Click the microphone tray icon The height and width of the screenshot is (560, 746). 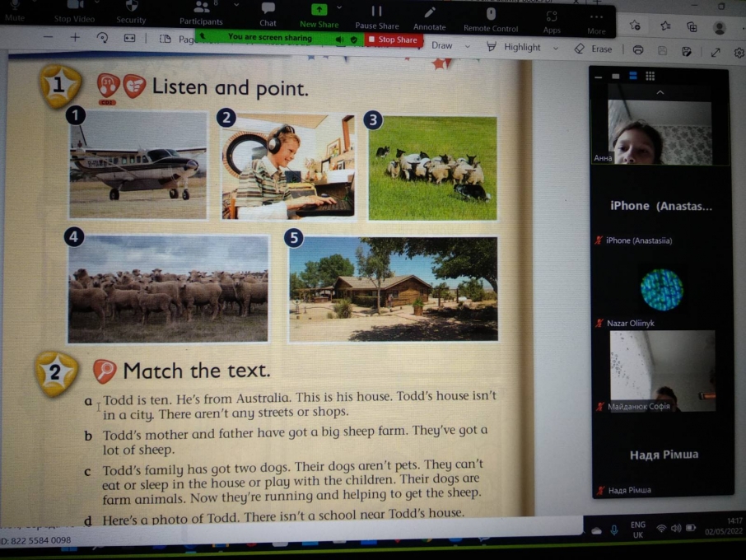coord(614,530)
